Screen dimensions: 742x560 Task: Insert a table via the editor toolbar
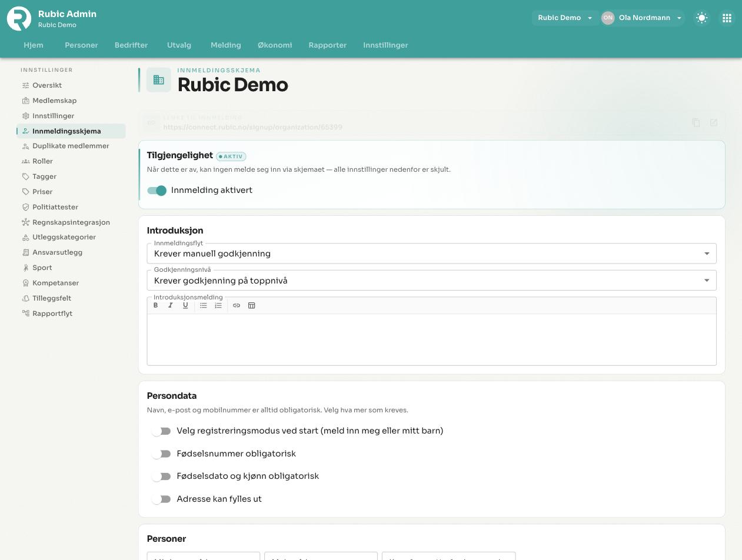251,305
